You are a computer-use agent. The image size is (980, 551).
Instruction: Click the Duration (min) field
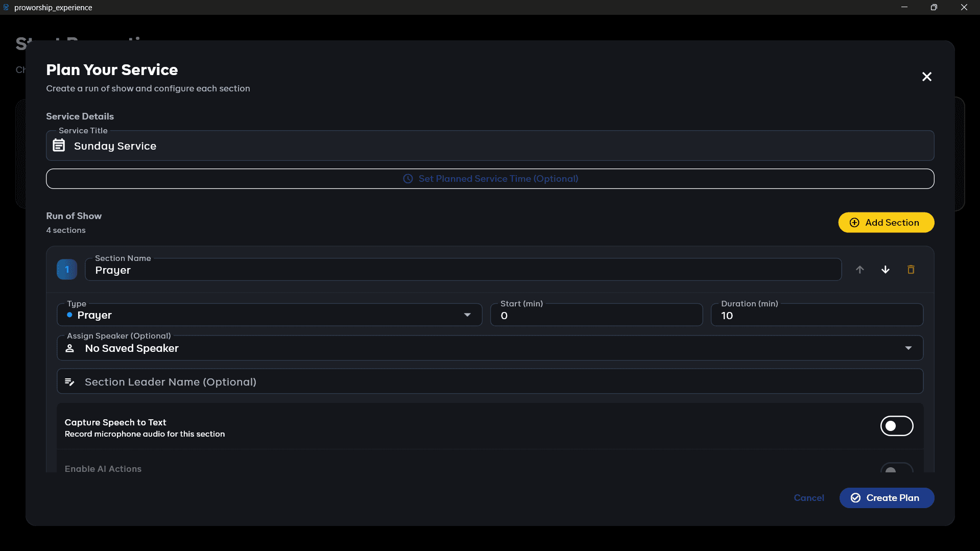(817, 315)
